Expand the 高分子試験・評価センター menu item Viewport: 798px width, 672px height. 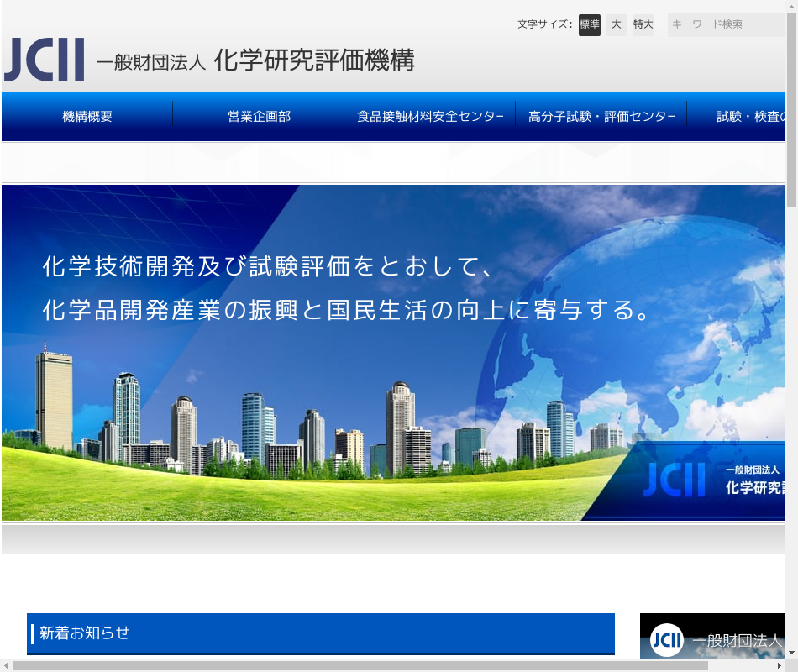(601, 117)
